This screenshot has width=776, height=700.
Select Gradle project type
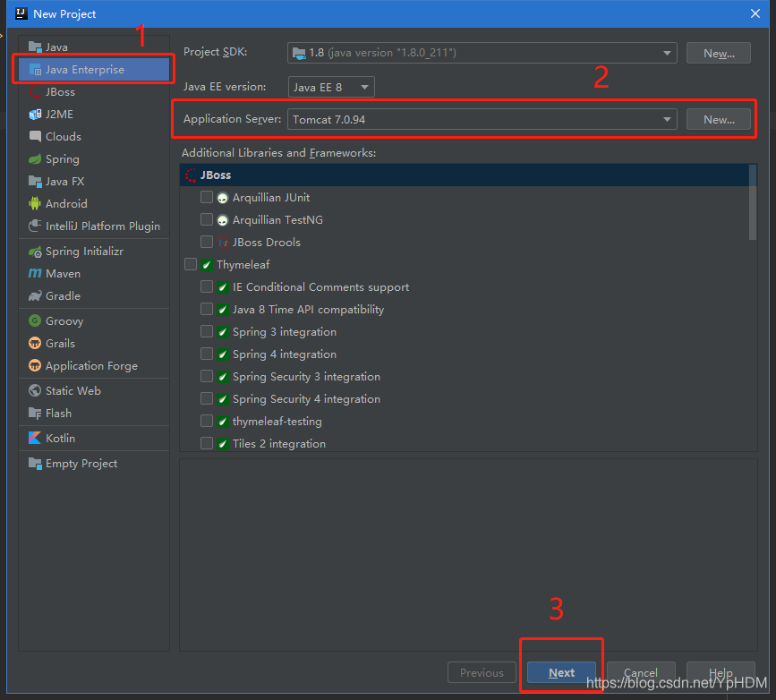click(94, 296)
